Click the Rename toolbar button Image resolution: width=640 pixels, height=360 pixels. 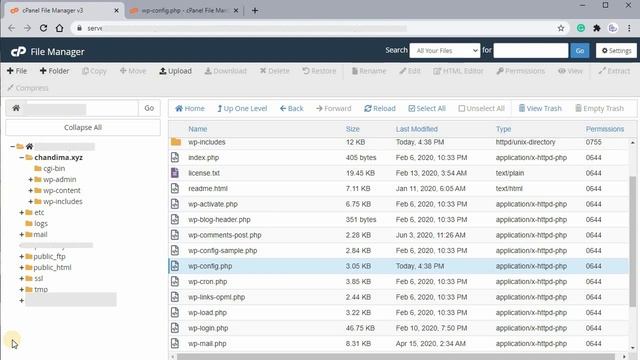[369, 71]
